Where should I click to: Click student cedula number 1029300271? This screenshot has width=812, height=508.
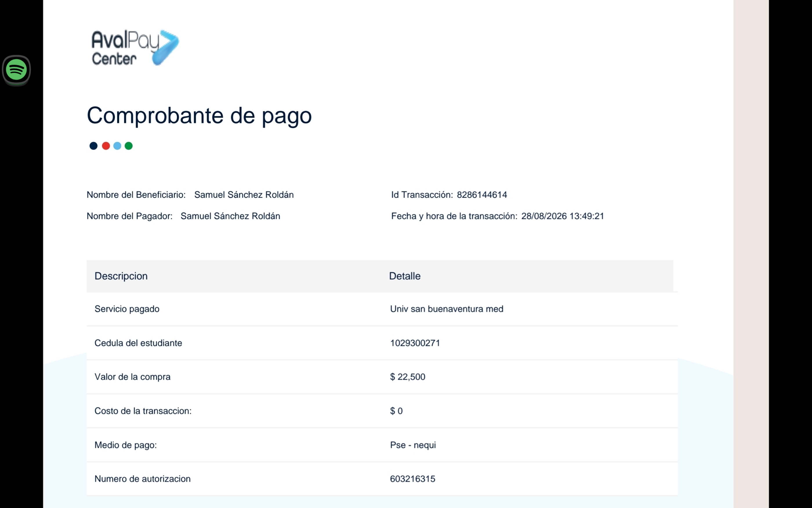(x=415, y=343)
